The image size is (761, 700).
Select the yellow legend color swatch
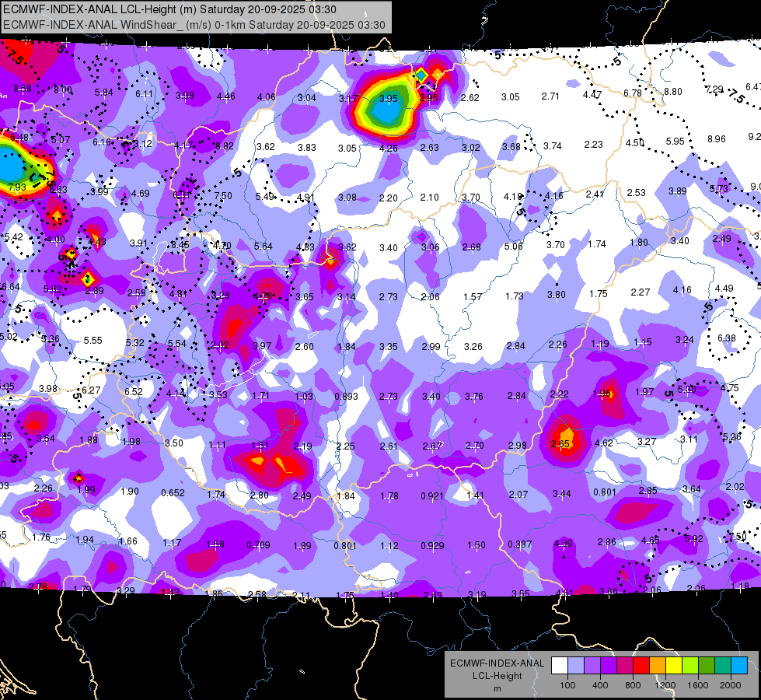pos(674,666)
